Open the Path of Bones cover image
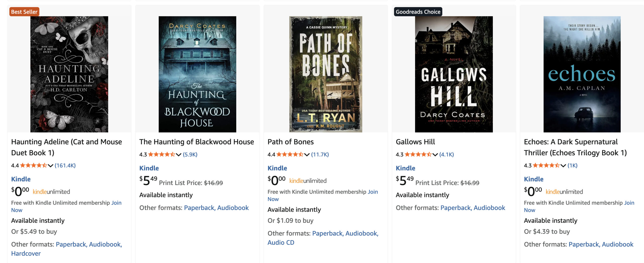 click(326, 74)
